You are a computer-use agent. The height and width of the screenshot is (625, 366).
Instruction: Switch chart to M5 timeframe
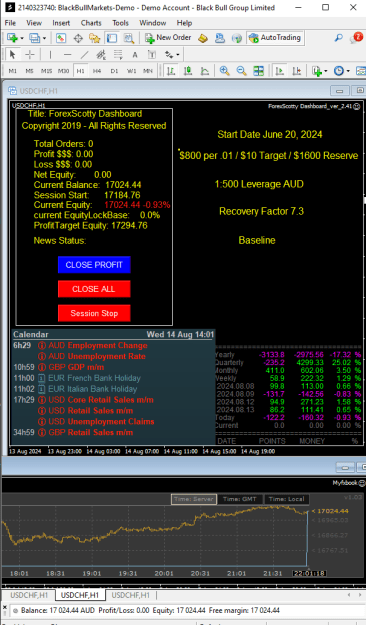point(30,71)
